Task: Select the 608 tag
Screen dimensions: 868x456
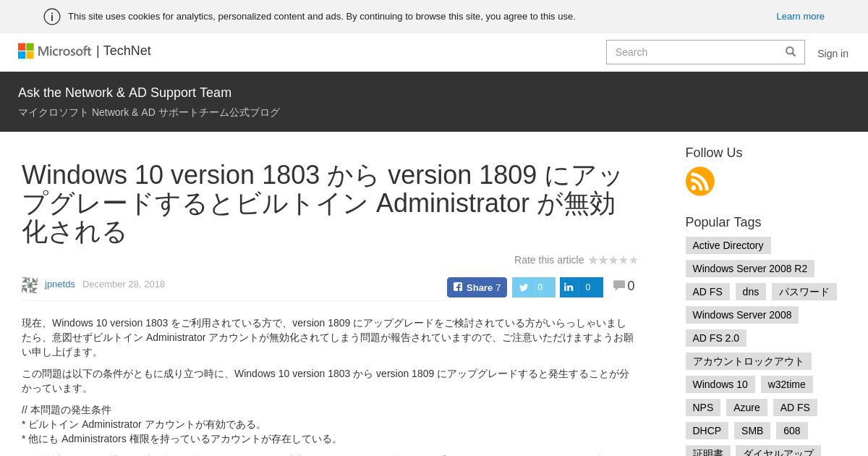Action: point(792,431)
